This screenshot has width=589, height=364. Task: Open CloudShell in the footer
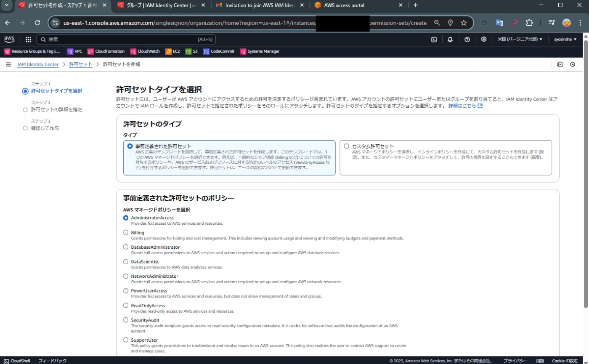pyautogui.click(x=17, y=361)
